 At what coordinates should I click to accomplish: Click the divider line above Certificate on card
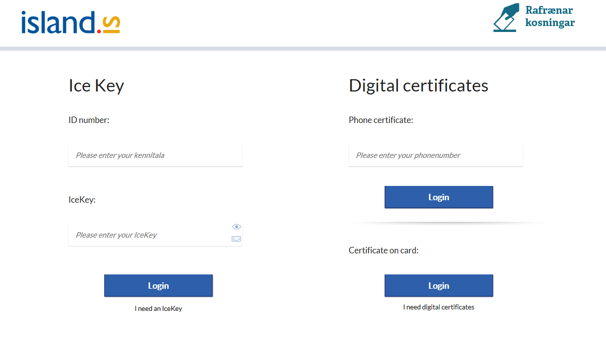click(448, 223)
